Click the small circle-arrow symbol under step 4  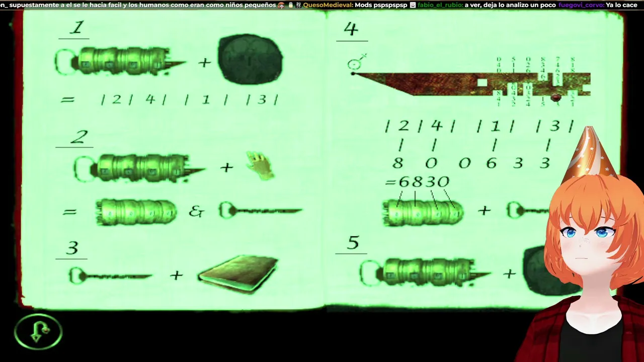pyautogui.click(x=356, y=62)
